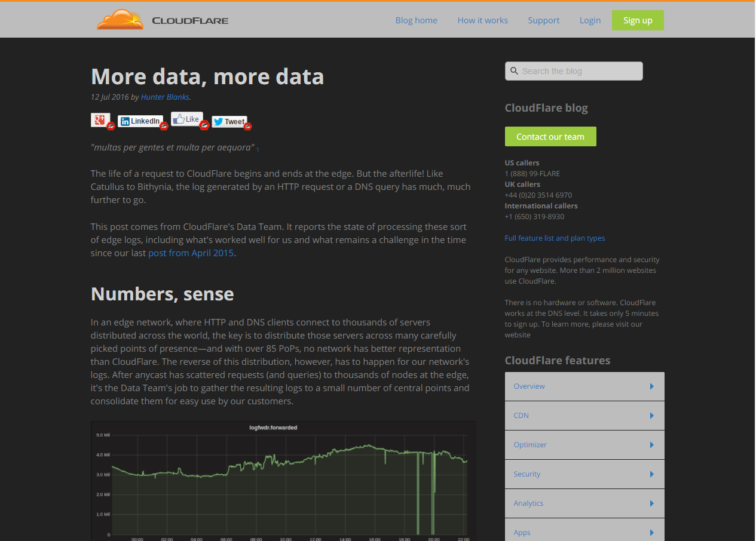Open the Optimizer feature link
The width and height of the screenshot is (756, 541).
(x=530, y=445)
